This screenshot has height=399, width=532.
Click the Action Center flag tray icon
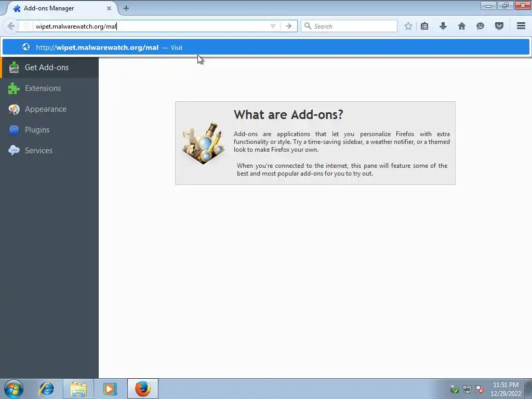point(480,389)
